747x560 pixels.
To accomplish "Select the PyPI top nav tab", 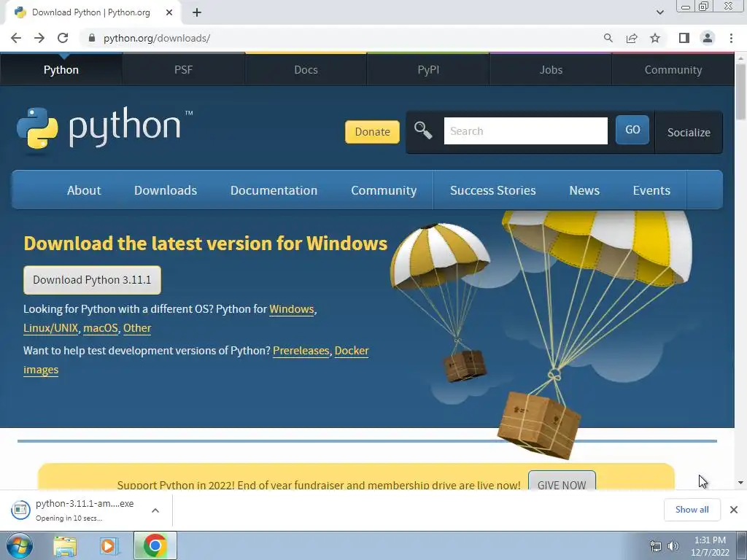I will 428,69.
